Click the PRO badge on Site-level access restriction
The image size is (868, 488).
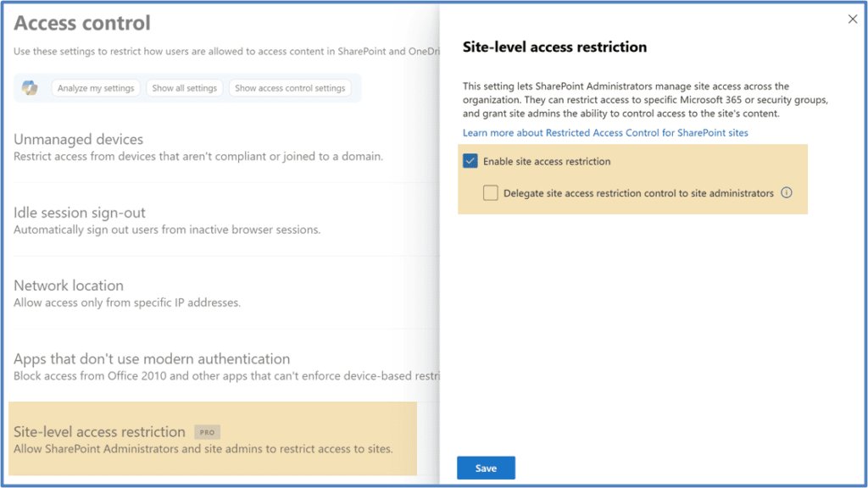pyautogui.click(x=207, y=432)
